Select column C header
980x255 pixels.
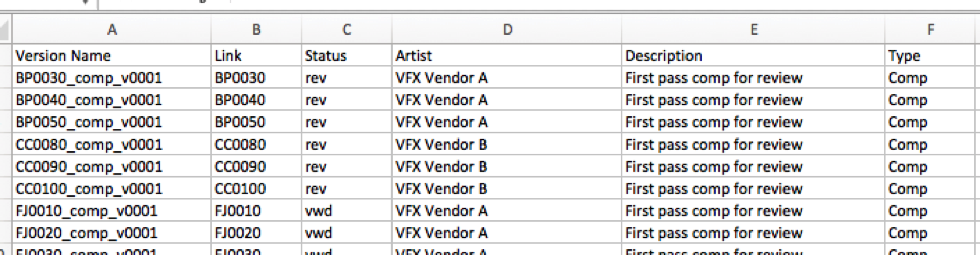tap(346, 30)
